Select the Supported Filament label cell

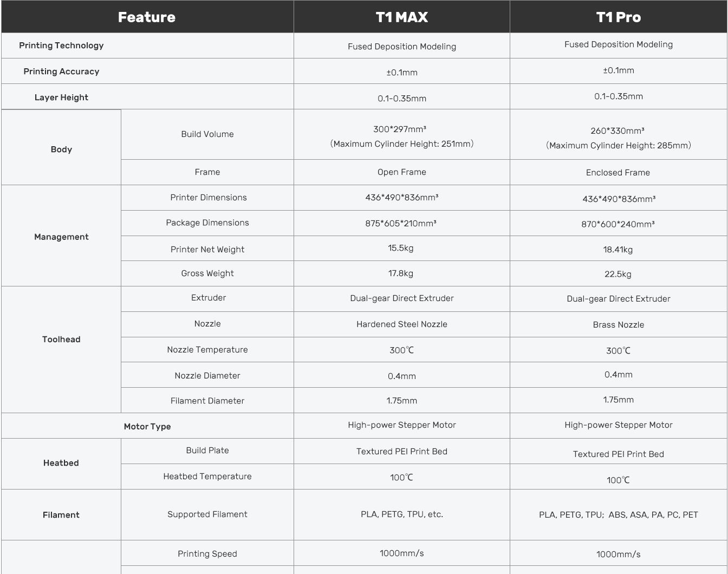coord(207,514)
